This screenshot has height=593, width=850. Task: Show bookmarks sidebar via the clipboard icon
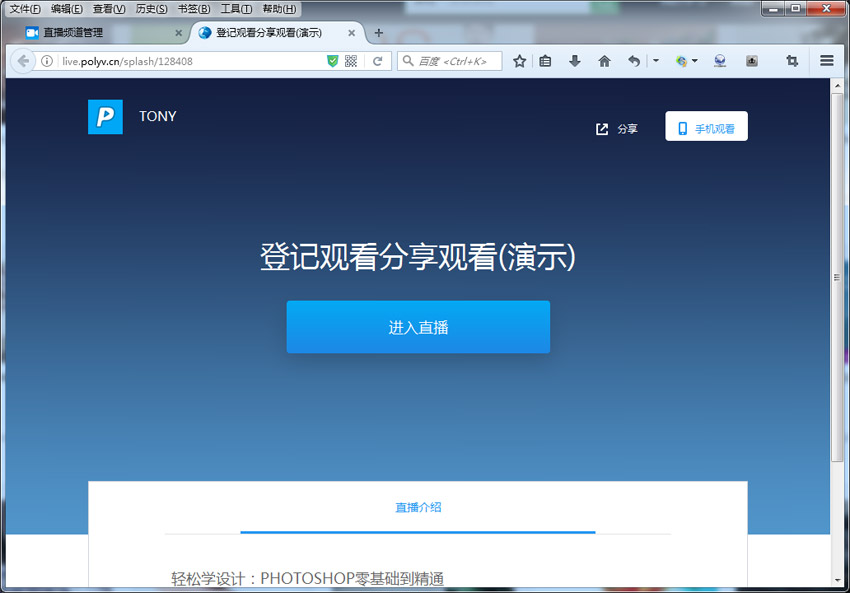coord(545,61)
